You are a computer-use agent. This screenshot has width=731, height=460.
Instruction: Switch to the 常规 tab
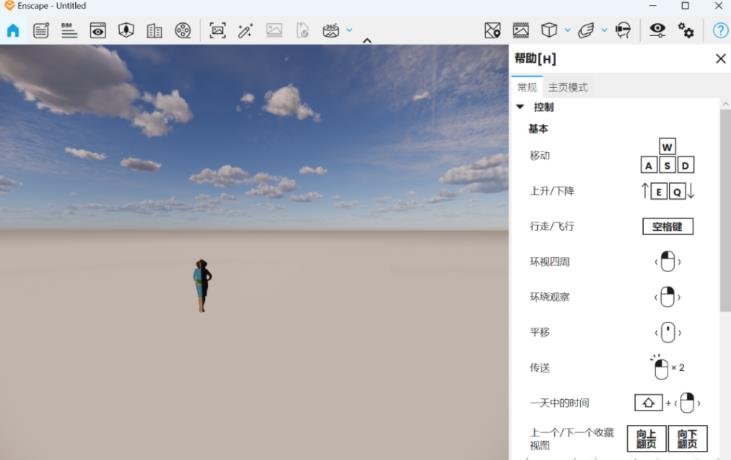(x=527, y=87)
